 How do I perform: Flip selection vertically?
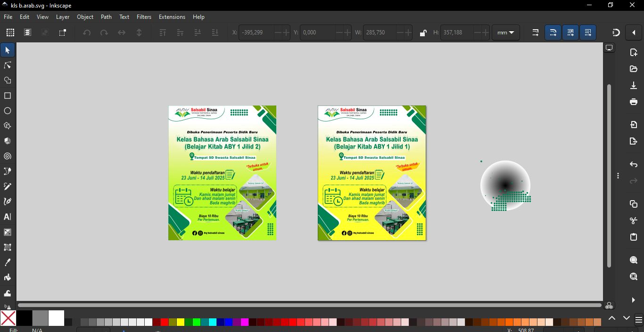pyautogui.click(x=139, y=32)
